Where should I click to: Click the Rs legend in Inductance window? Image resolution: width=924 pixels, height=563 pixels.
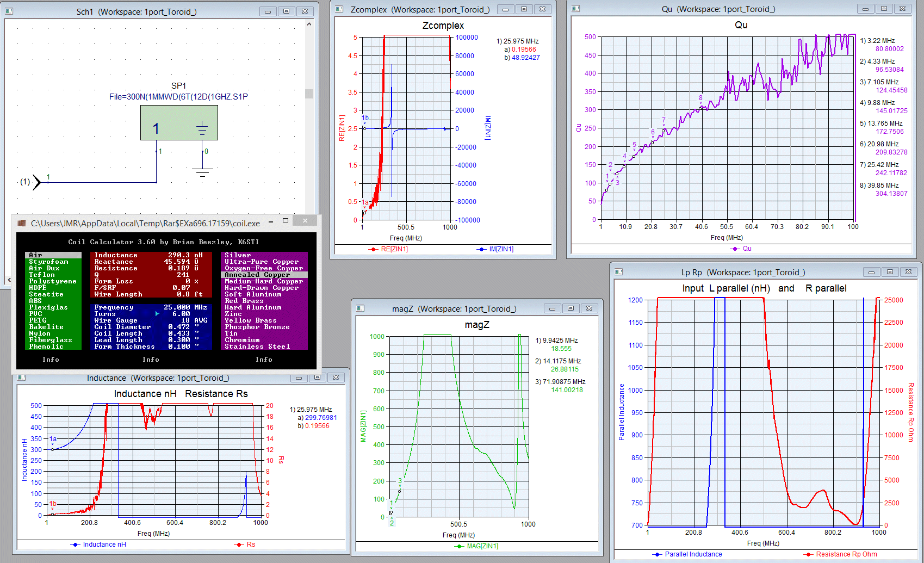point(250,545)
